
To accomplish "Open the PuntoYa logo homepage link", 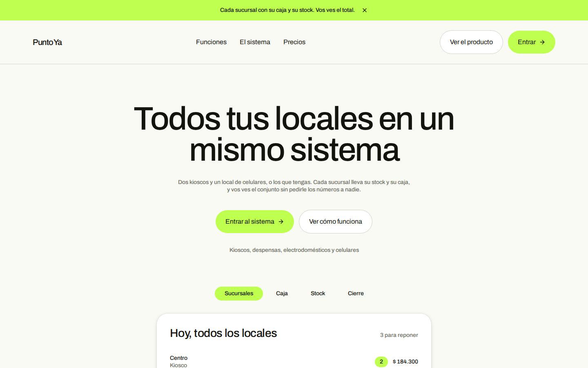I will [x=47, y=42].
